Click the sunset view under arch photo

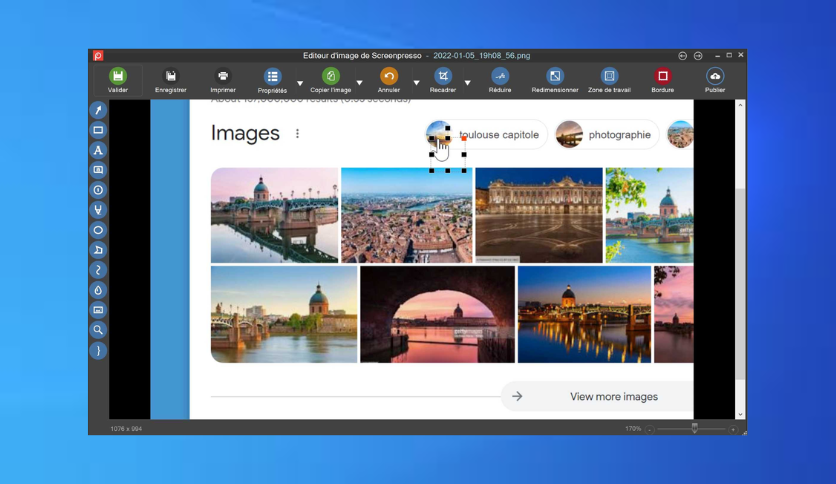coord(437,314)
